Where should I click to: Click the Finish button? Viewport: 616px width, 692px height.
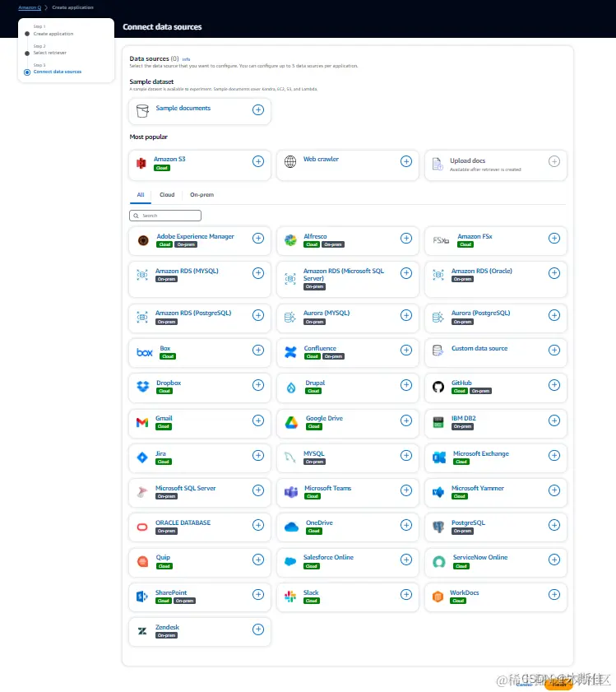click(558, 685)
